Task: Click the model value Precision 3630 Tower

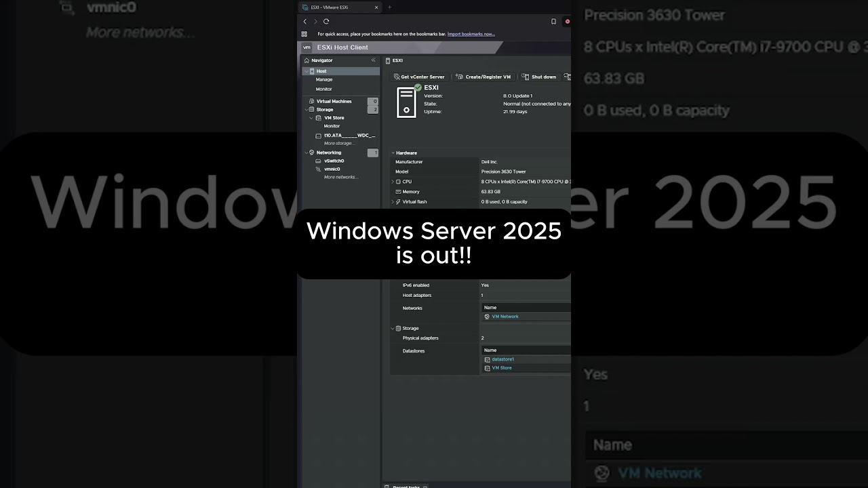Action: tap(504, 171)
